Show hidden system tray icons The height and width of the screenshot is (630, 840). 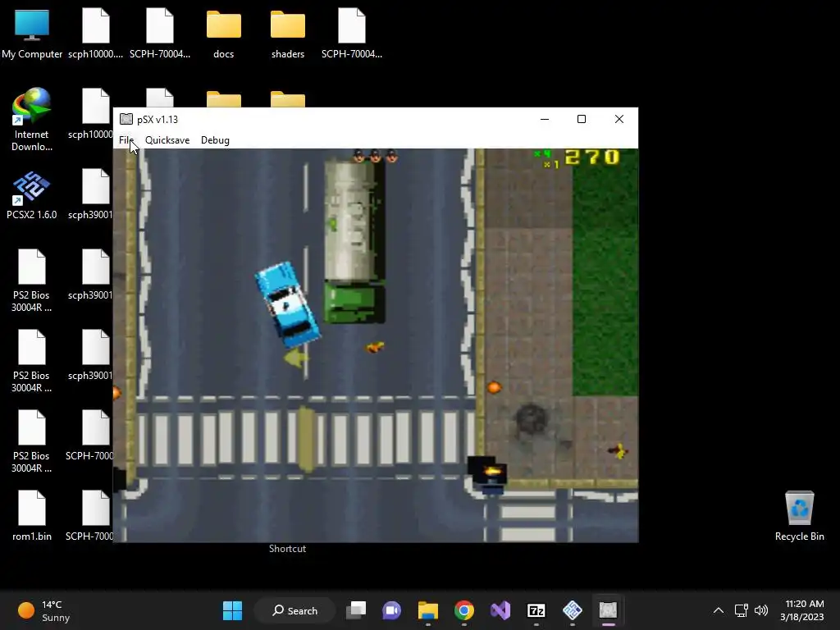[x=719, y=610]
